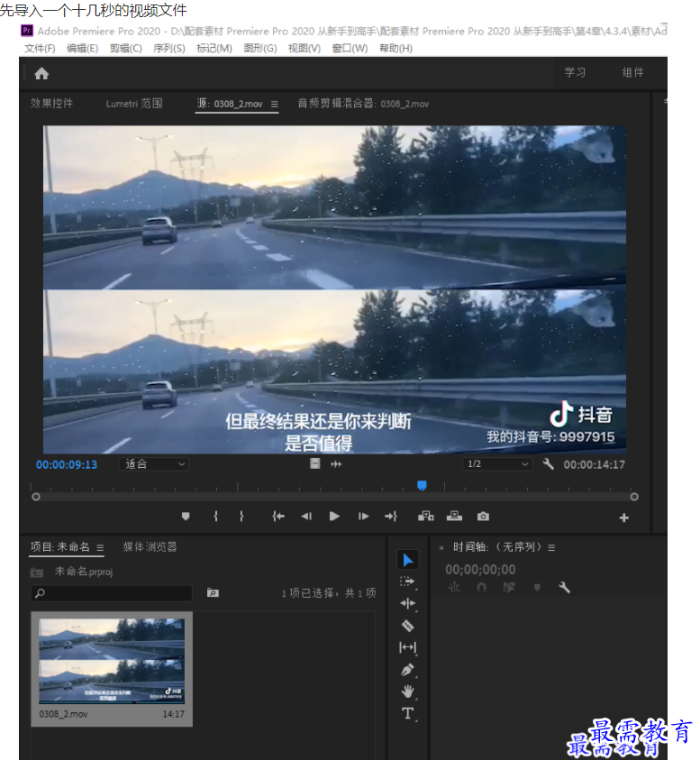Select the Hand tool
This screenshot has height=760, width=700.
tap(407, 691)
